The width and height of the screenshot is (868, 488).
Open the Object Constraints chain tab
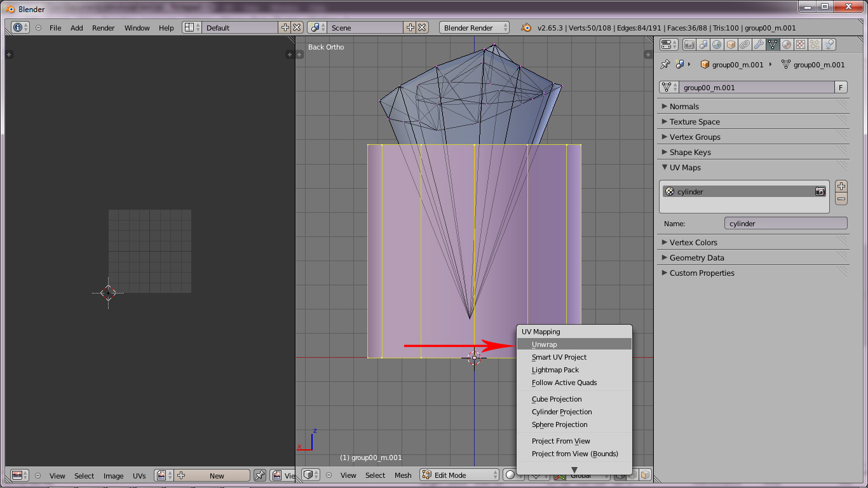(x=745, y=44)
